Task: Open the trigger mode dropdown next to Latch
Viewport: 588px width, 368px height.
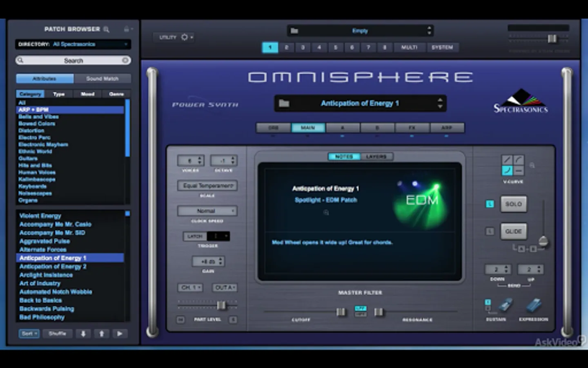Action: point(218,236)
